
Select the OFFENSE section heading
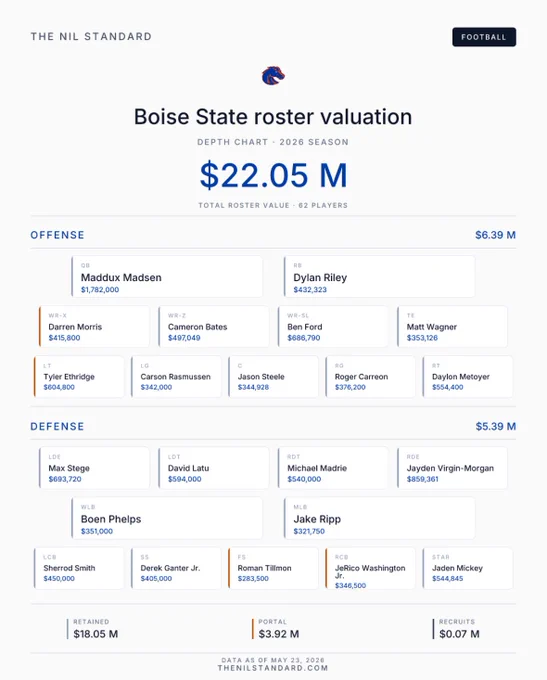tap(57, 235)
